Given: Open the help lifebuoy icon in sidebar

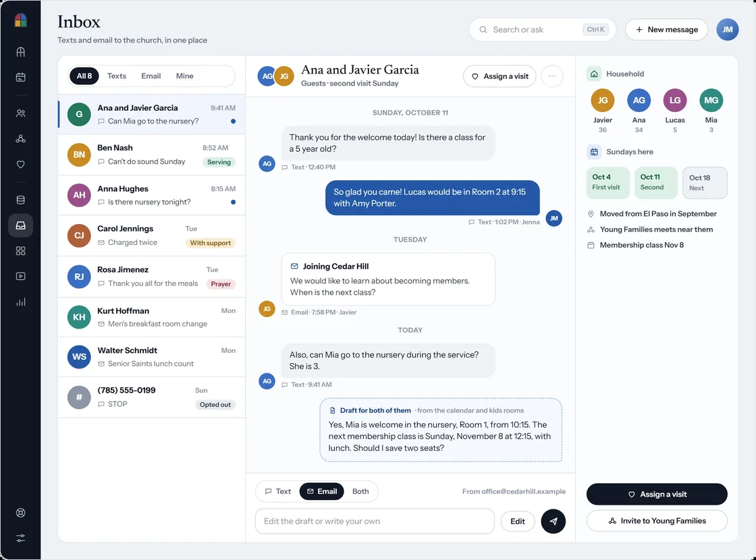Looking at the screenshot, I should click(20, 513).
